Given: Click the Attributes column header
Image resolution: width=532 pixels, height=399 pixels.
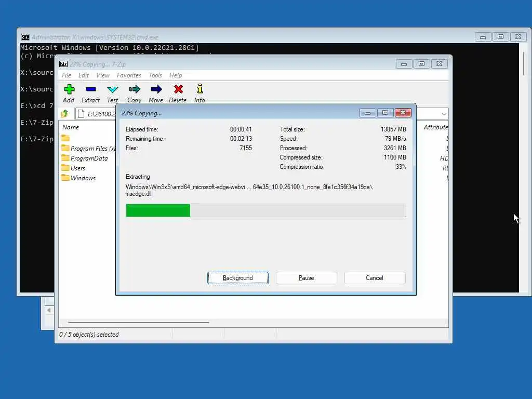Looking at the screenshot, I should point(436,127).
